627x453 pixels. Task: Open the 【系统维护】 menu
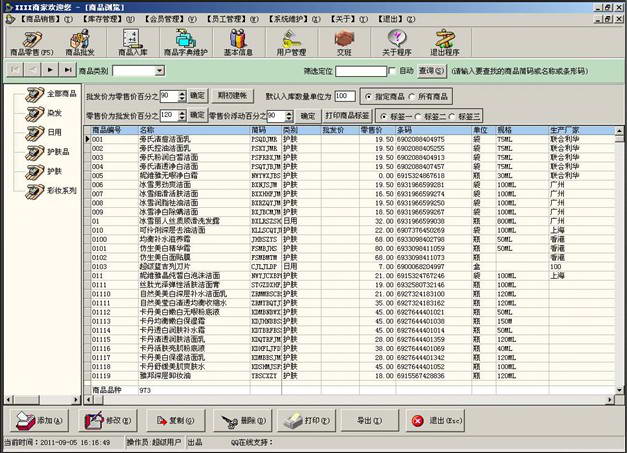[294, 19]
